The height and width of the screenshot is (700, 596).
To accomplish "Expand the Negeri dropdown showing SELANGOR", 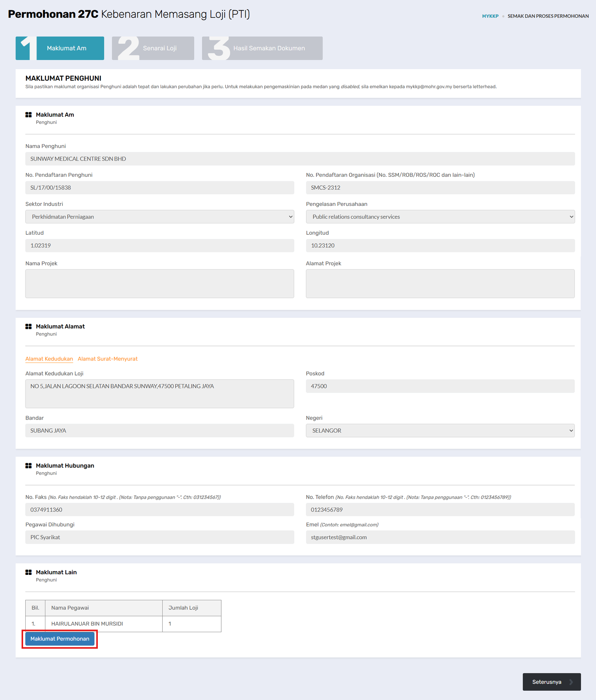I will coord(440,430).
